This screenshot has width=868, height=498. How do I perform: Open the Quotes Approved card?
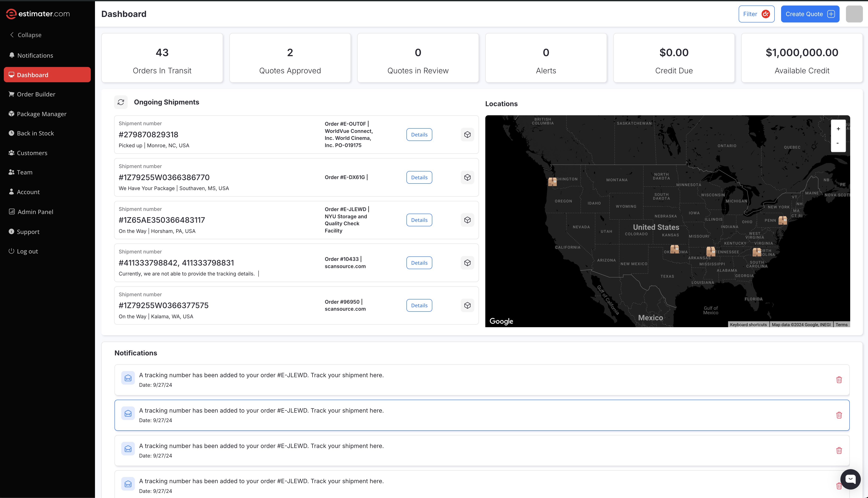(290, 58)
